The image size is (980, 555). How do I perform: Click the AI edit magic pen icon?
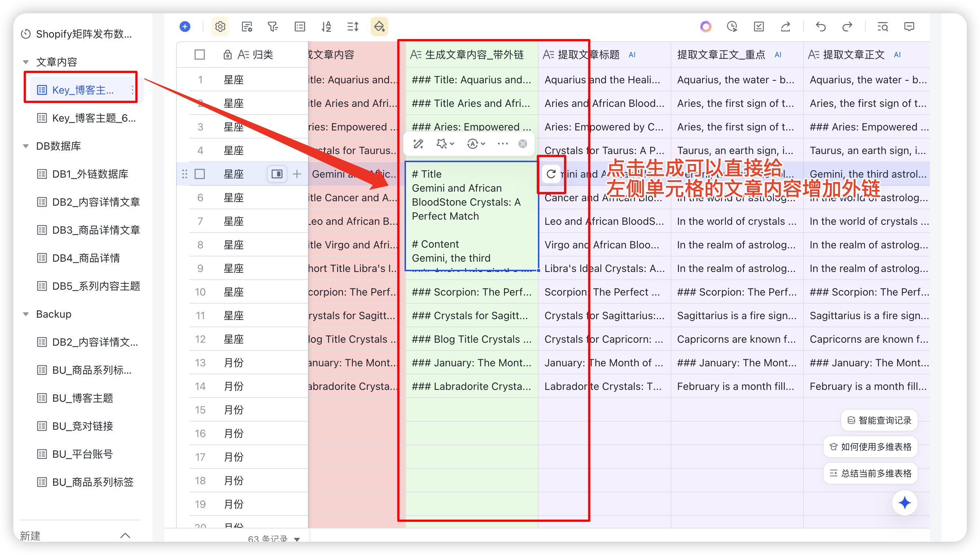click(419, 144)
